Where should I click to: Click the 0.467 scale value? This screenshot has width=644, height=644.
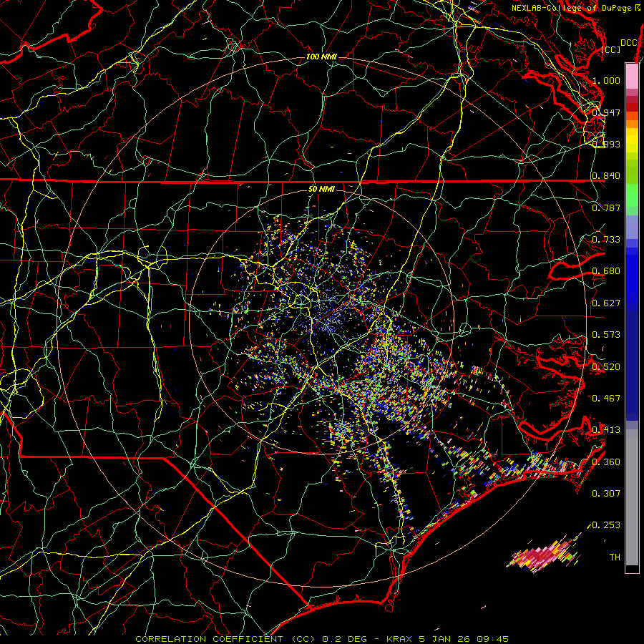pos(606,398)
